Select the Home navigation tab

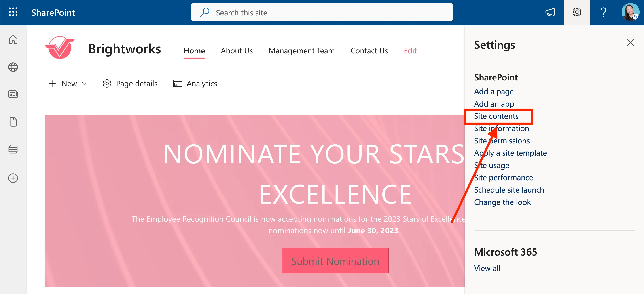pyautogui.click(x=194, y=51)
